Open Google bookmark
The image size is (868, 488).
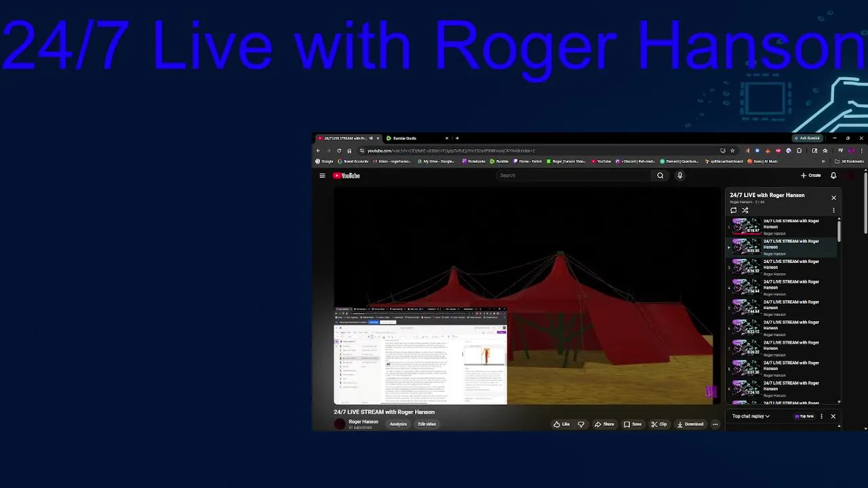[x=325, y=161]
